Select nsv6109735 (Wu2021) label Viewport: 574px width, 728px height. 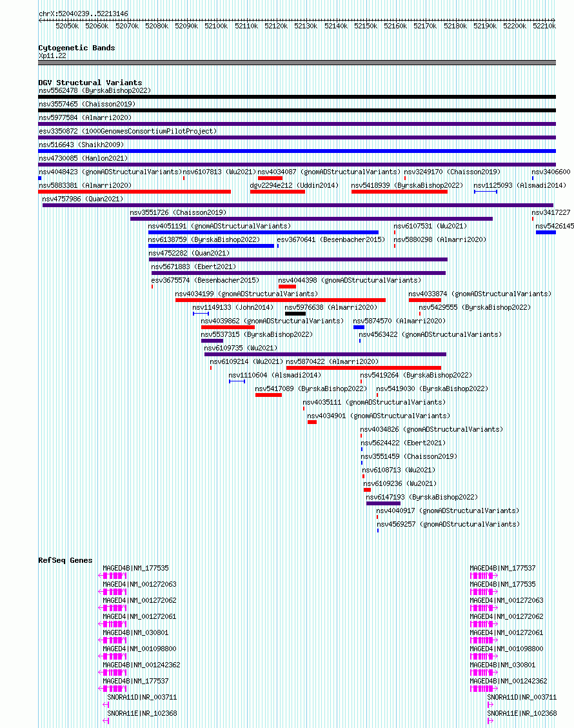coord(241,349)
